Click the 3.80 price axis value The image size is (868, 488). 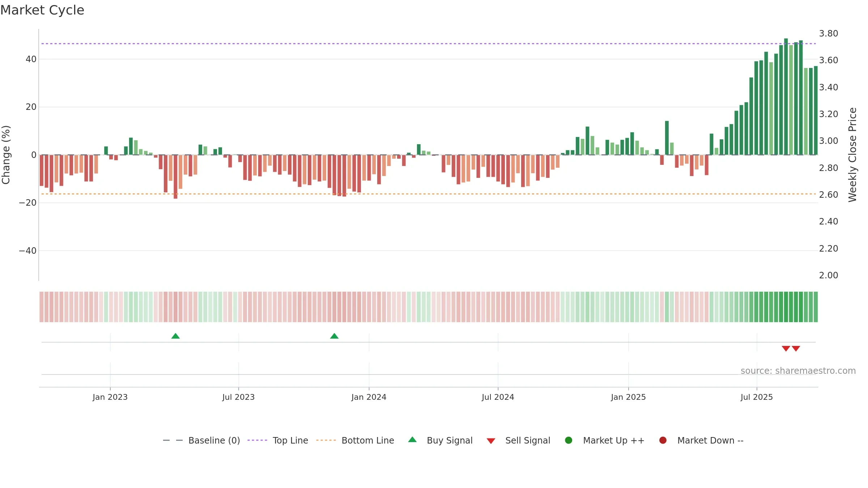(x=829, y=34)
